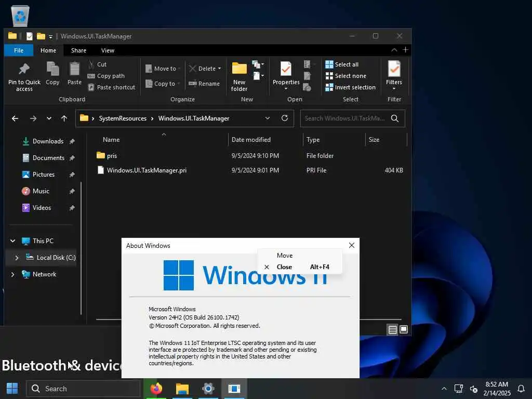Open Firefox from the taskbar

(x=156, y=389)
